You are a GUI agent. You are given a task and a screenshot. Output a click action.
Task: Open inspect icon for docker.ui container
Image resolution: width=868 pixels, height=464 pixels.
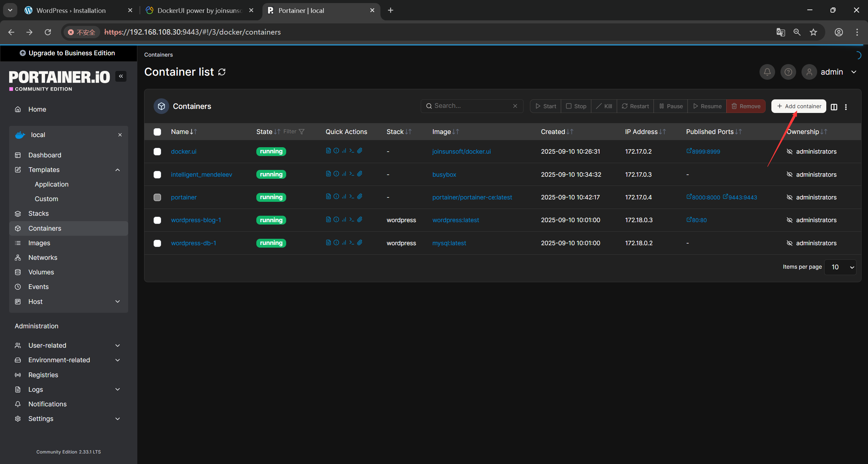336,151
